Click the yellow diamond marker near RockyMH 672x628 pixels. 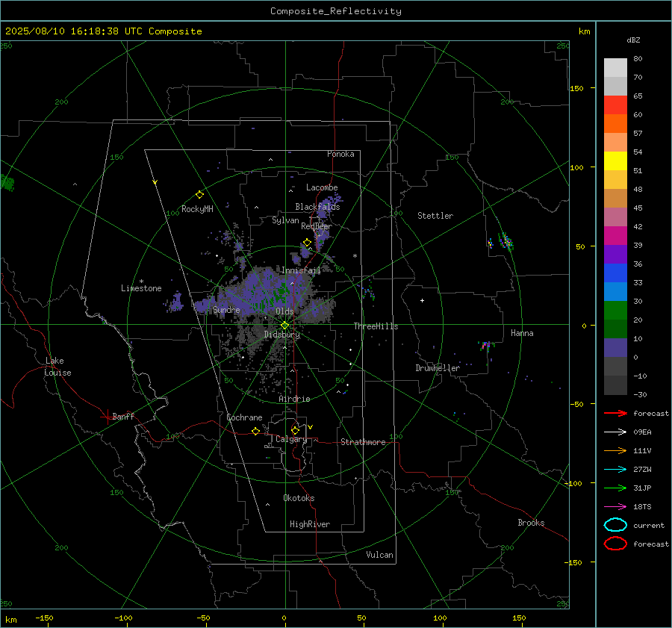click(199, 195)
